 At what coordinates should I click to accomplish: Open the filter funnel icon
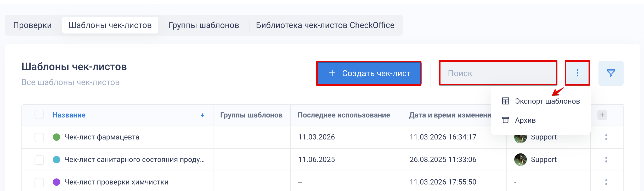pos(611,73)
